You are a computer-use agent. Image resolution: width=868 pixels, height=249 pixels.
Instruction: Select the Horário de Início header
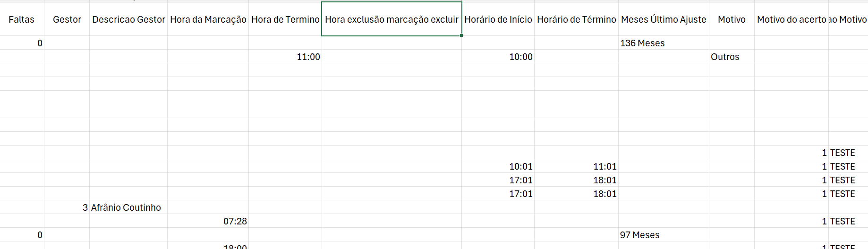498,19
